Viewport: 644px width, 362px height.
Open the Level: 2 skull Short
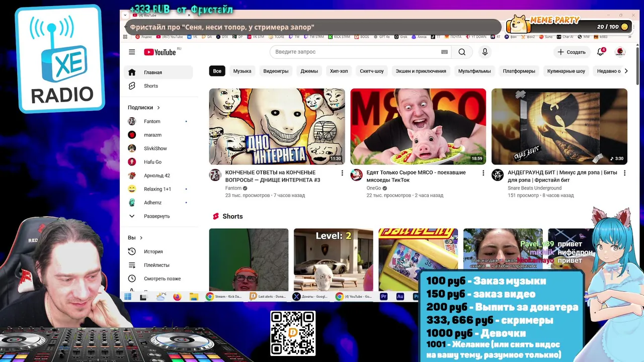click(334, 260)
